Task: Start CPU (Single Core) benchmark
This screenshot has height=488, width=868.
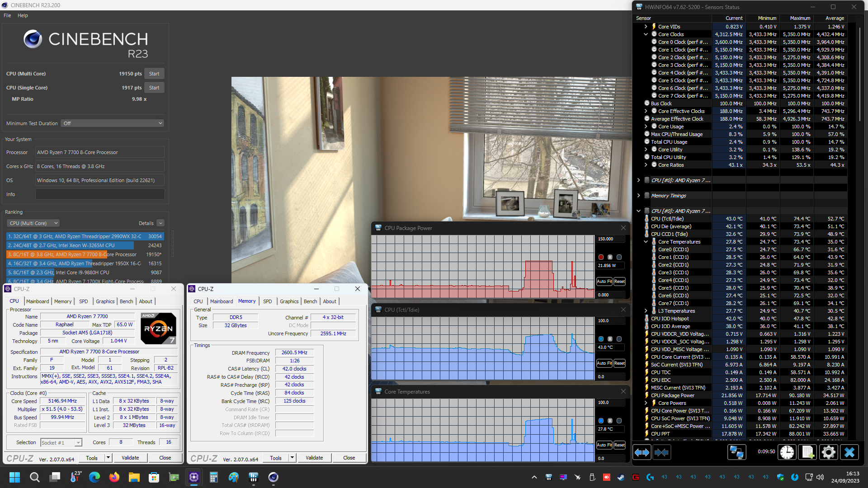Action: click(x=154, y=88)
